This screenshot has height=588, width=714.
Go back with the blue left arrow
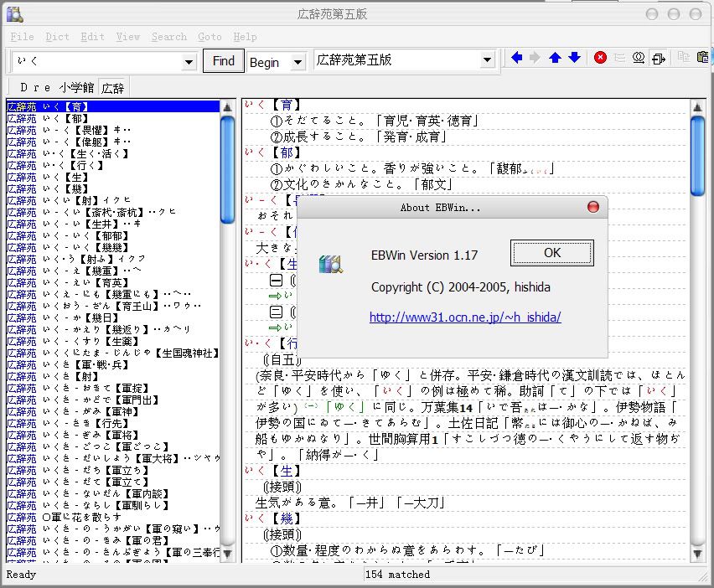pyautogui.click(x=516, y=59)
